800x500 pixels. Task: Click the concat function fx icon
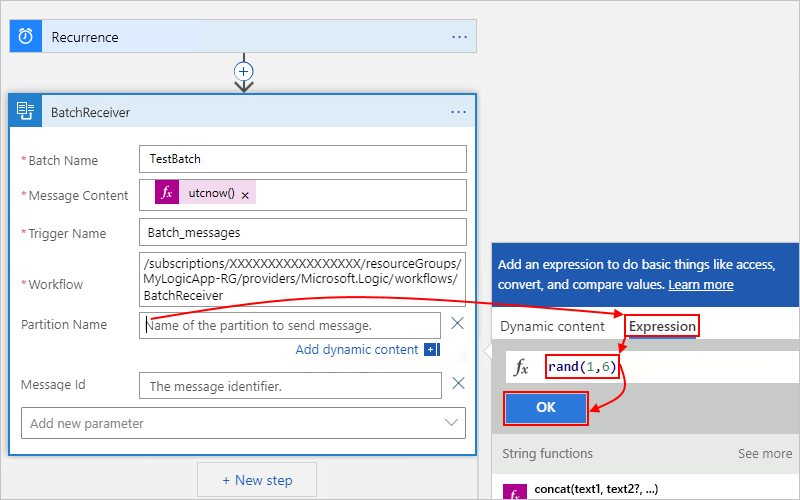515,492
